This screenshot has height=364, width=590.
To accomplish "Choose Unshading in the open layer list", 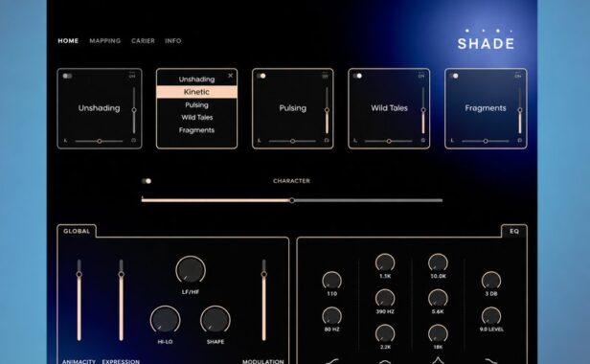I will click(196, 80).
